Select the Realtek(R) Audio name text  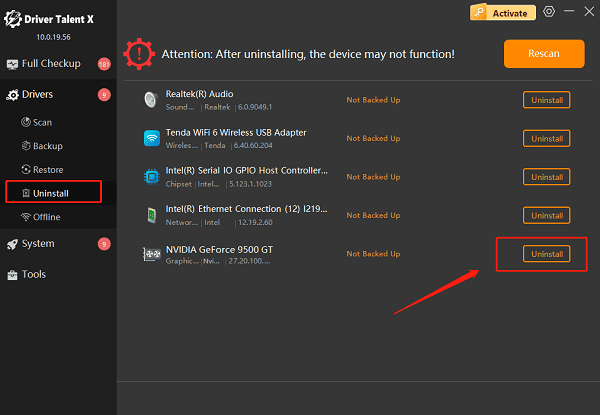199,94
